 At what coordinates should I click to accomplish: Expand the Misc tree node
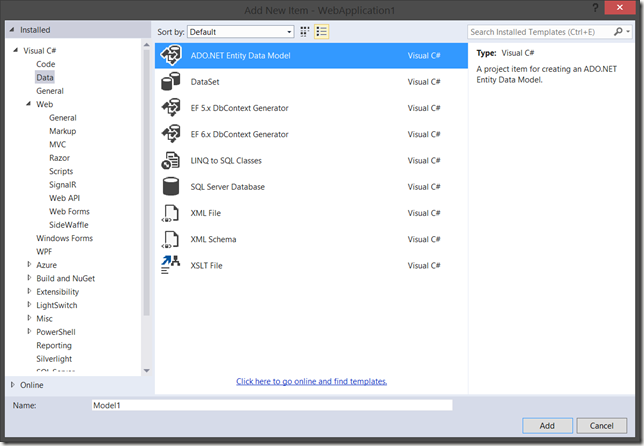[x=29, y=318]
